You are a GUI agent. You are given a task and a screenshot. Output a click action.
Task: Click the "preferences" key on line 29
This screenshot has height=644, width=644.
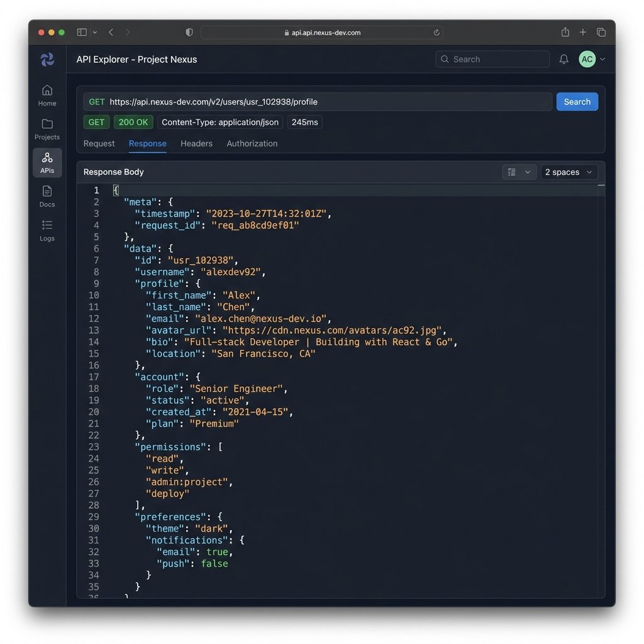(x=170, y=517)
